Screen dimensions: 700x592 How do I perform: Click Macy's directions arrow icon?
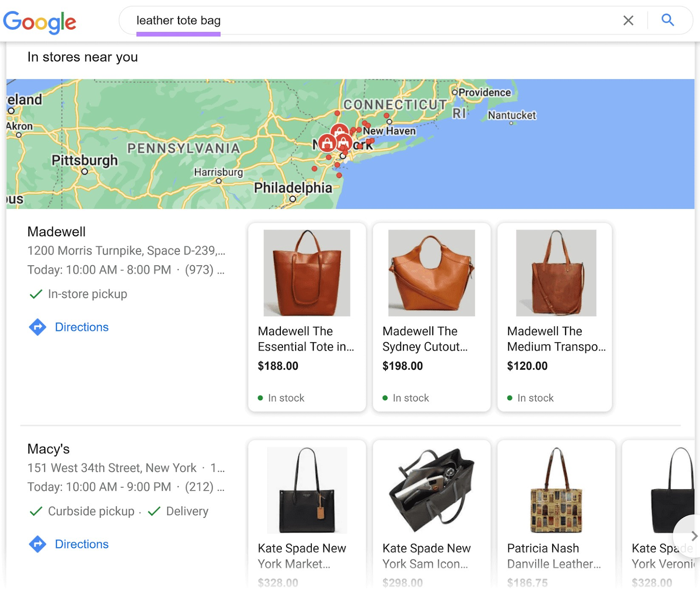(38, 544)
